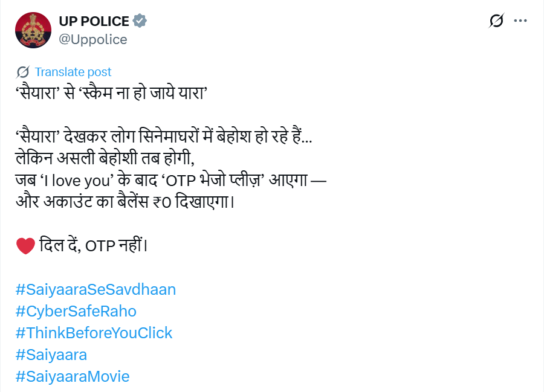Click the line 'लेकिन असली बेहोशी तब होगी'
Image resolution: width=544 pixels, height=392 pixels.
pos(105,158)
